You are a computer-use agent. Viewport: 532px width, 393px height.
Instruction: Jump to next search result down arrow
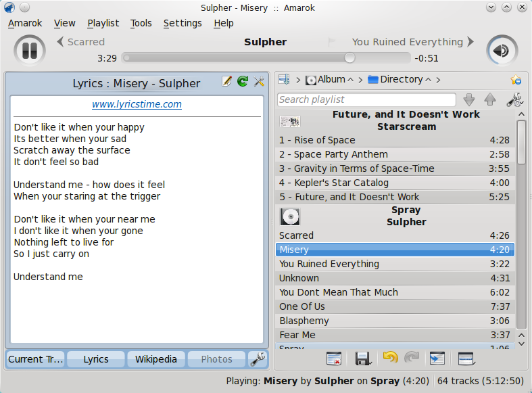[x=469, y=100]
